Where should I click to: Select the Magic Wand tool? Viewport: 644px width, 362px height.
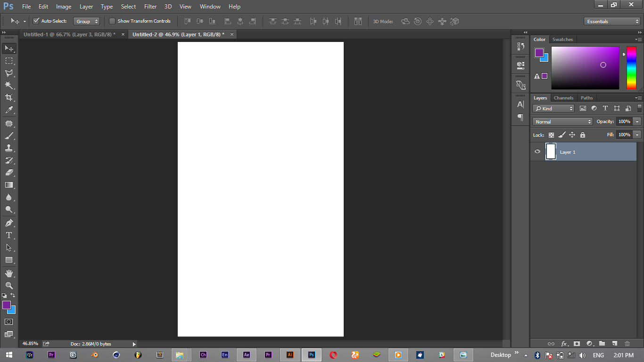[x=9, y=85]
